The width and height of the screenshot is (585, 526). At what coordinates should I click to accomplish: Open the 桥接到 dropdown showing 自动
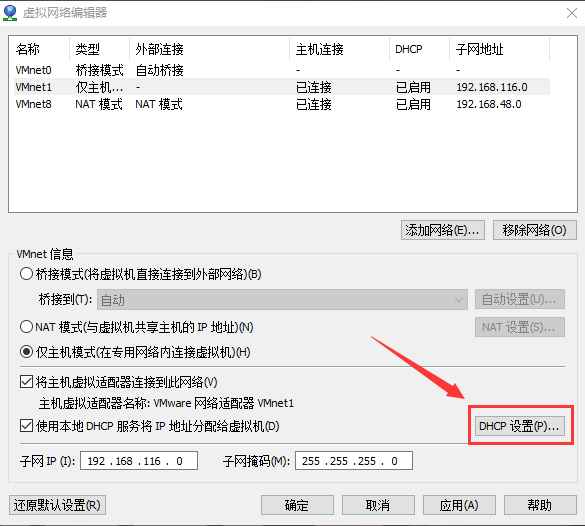pos(282,300)
